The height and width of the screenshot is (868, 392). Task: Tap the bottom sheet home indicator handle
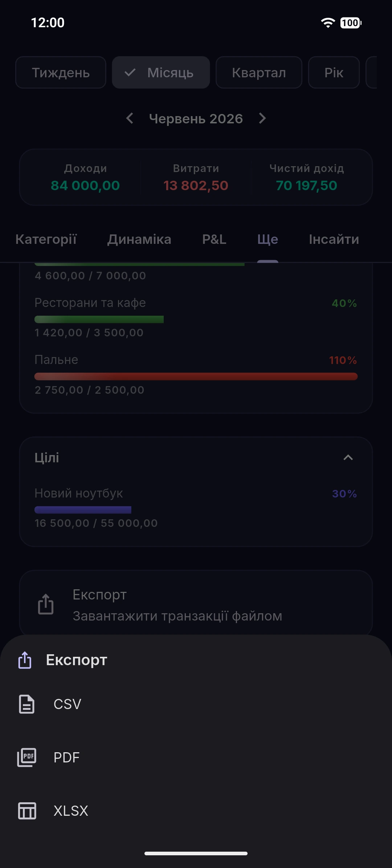[196, 853]
